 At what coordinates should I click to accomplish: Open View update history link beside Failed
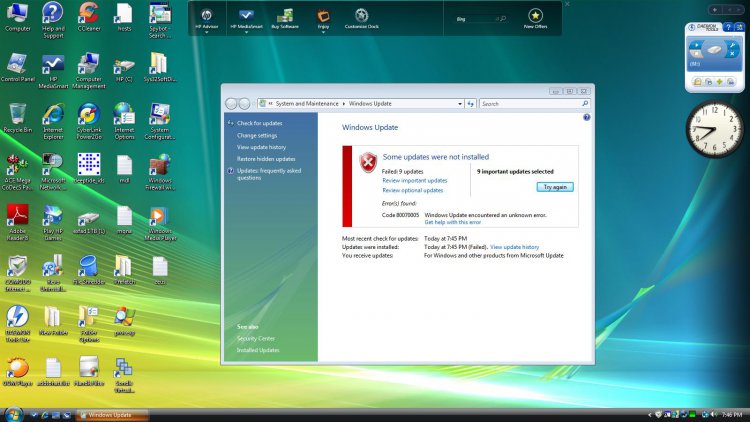514,247
